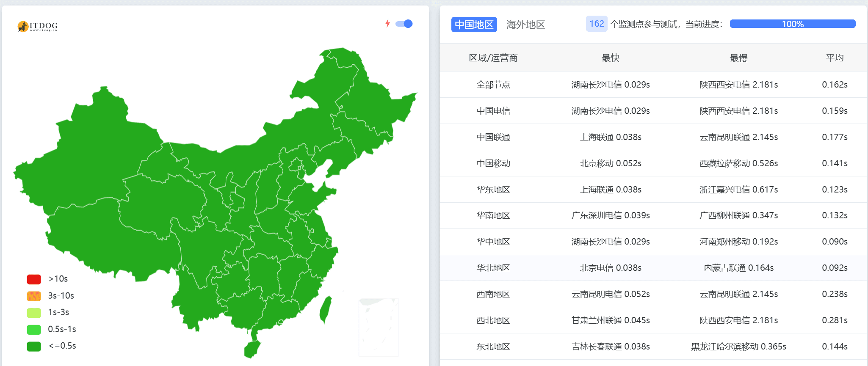Click the 162 monitoring points badge
Image resolution: width=868 pixels, height=366 pixels.
coord(597,24)
